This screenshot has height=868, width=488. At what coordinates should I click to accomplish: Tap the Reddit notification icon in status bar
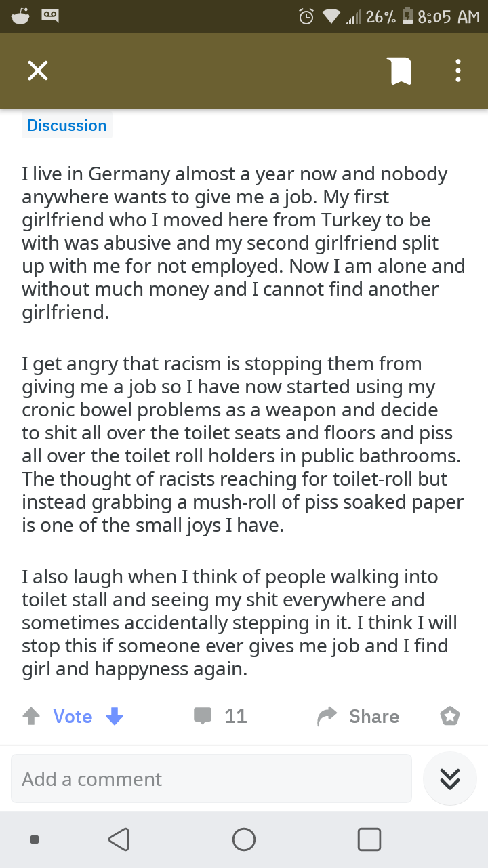tap(20, 16)
